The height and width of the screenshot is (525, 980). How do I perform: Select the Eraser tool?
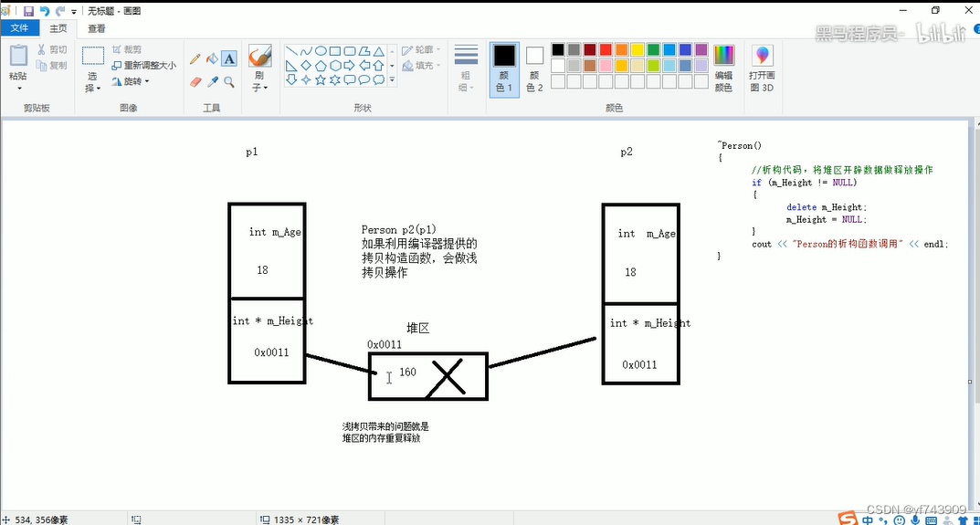tap(195, 81)
